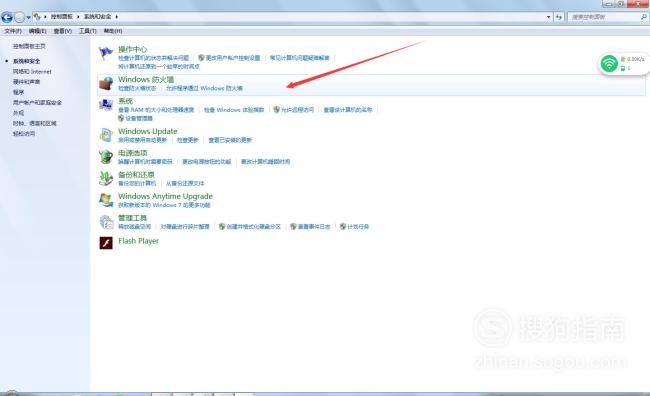Open the 编辑(E) menu
The image size is (650, 396).
37,31
